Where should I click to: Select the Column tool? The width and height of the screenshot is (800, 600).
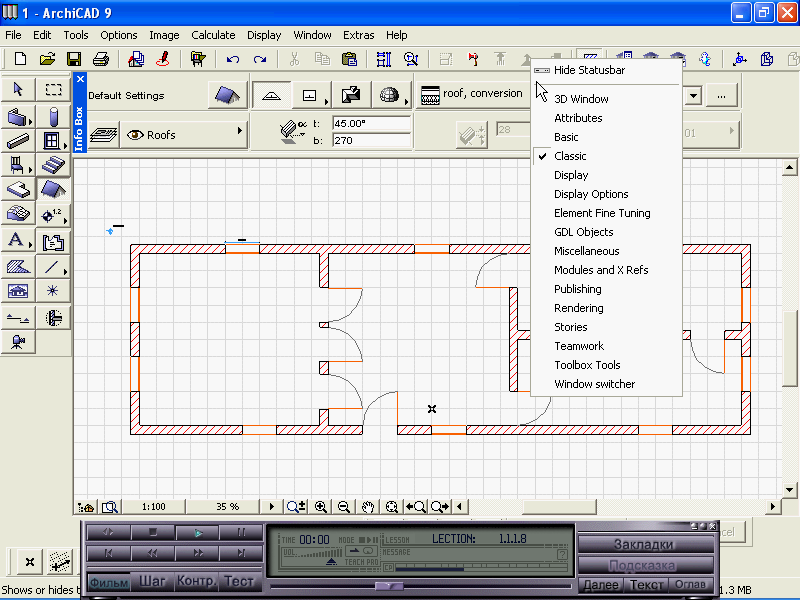coord(53,117)
